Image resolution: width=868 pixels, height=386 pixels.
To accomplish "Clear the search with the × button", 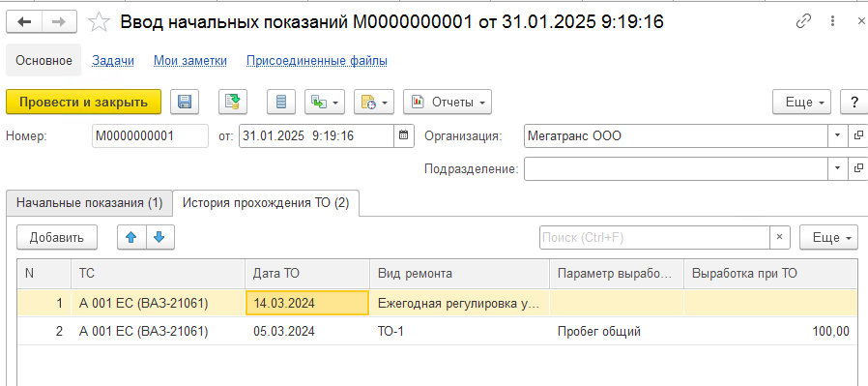I will pos(779,238).
